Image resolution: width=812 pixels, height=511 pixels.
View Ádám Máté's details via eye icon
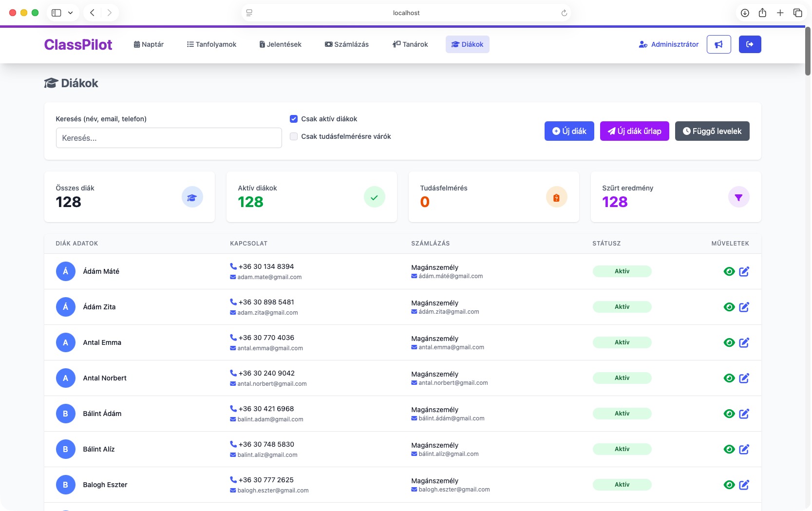pyautogui.click(x=729, y=271)
